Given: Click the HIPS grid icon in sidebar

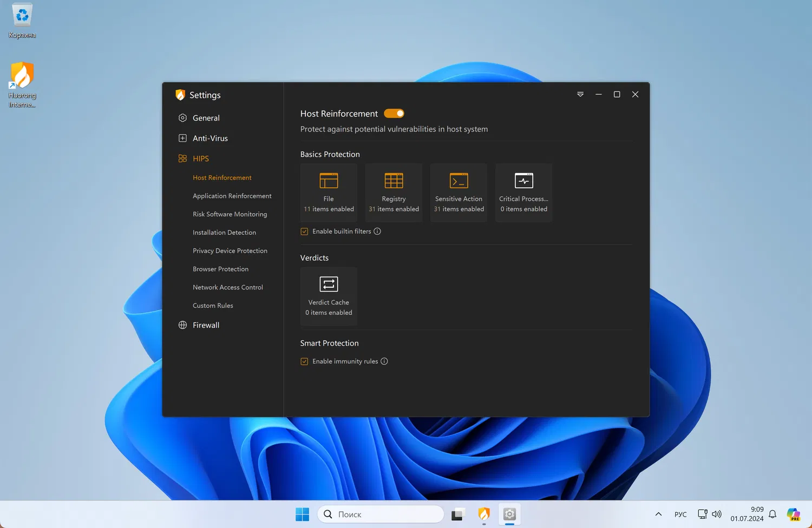Looking at the screenshot, I should click(182, 159).
